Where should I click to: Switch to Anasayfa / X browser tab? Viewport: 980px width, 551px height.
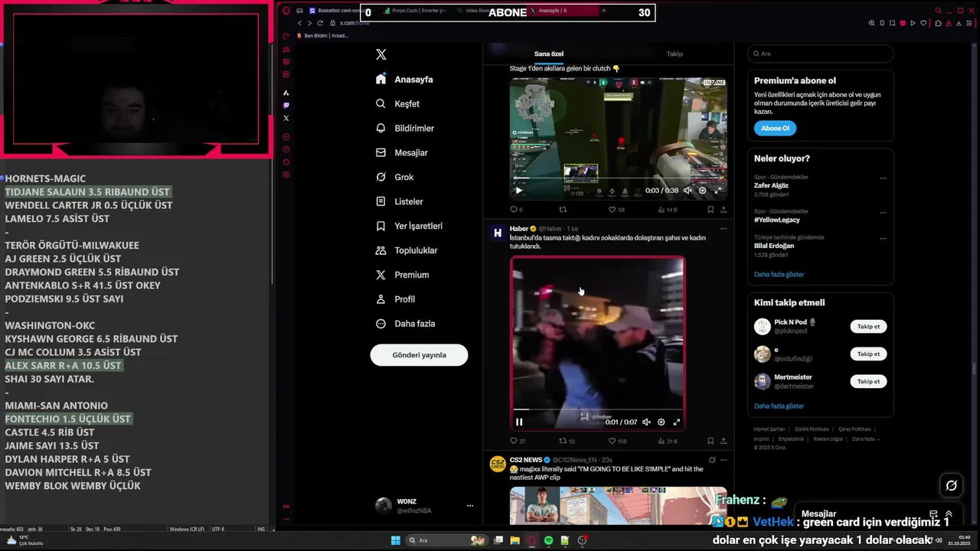563,11
